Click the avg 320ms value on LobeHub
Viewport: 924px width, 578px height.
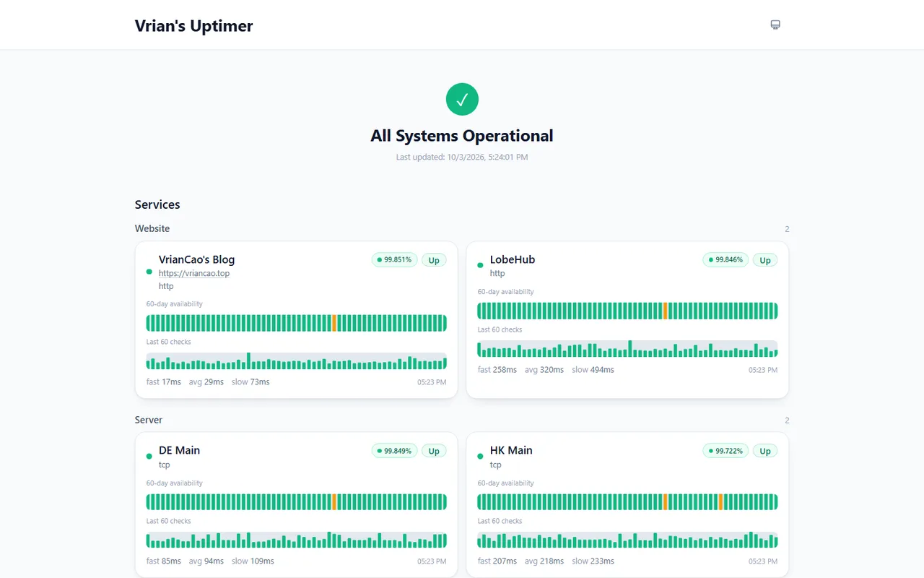[544, 369]
